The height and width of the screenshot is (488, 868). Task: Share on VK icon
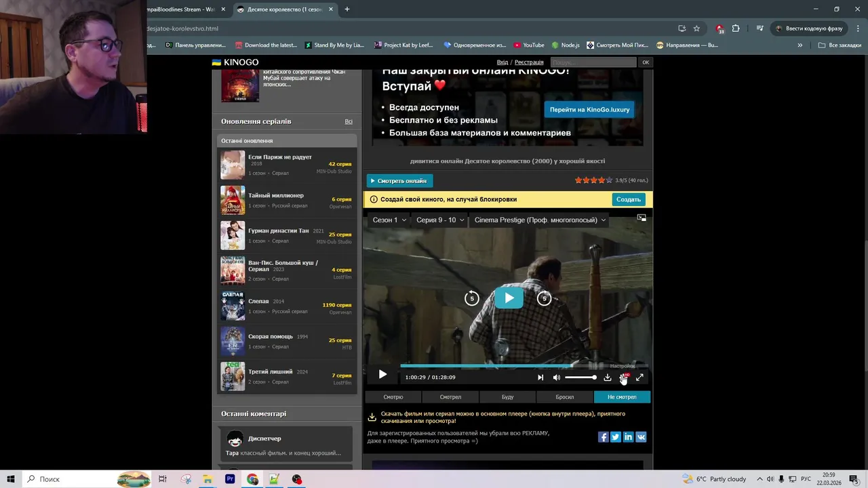[641, 437]
